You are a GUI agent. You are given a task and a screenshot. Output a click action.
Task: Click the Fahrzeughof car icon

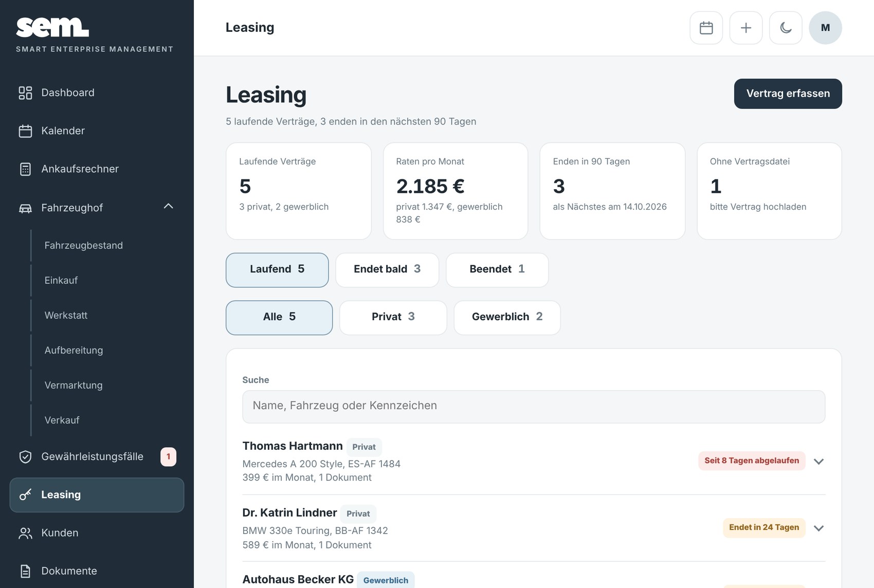pos(25,208)
